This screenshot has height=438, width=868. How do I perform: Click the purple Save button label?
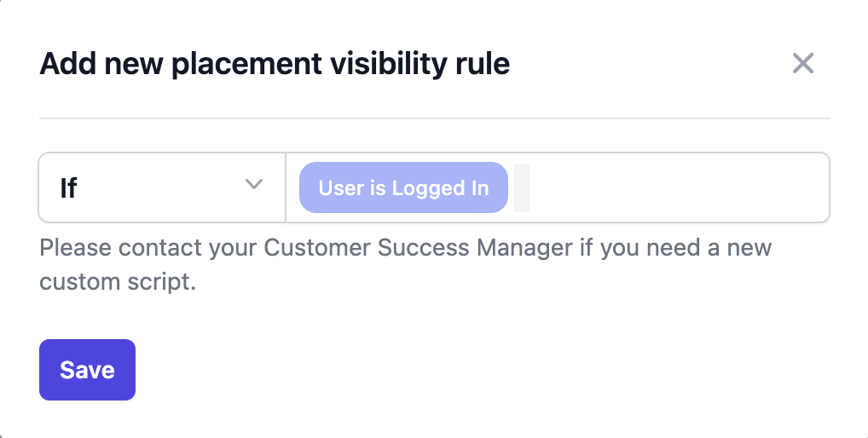click(x=88, y=370)
